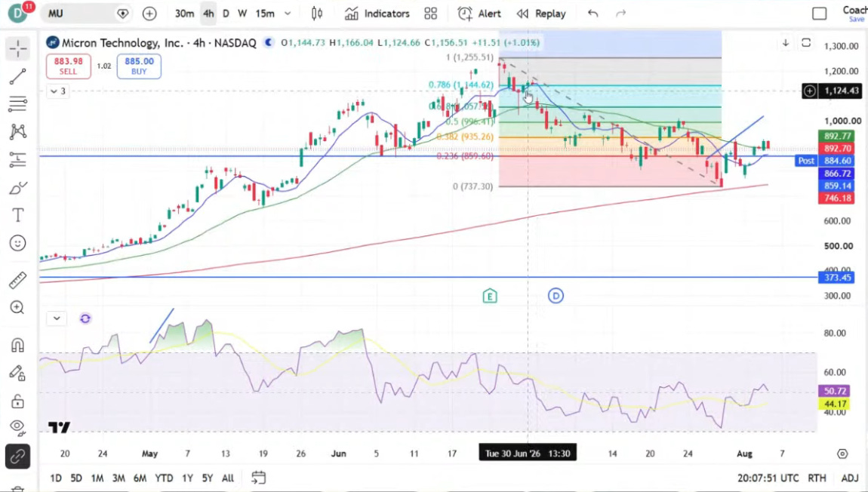Viewport: 868px width, 492px height.
Task: Toggle lock all drawings
Action: pos(17,401)
